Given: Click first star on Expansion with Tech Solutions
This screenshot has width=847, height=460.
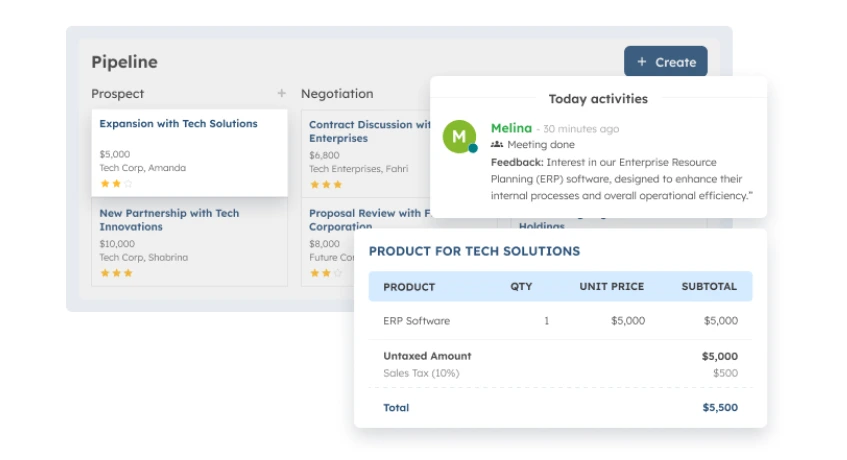Looking at the screenshot, I should [x=105, y=184].
